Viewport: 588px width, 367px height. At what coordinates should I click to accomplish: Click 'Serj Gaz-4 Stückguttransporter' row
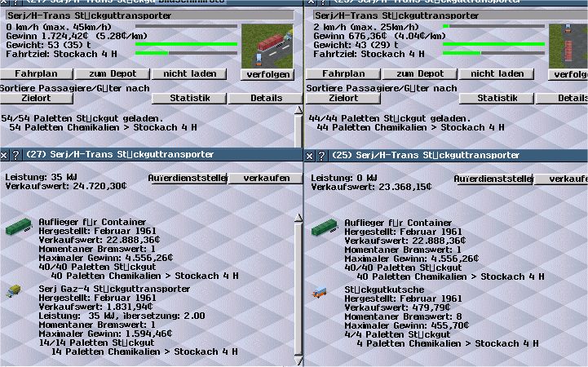click(114, 289)
